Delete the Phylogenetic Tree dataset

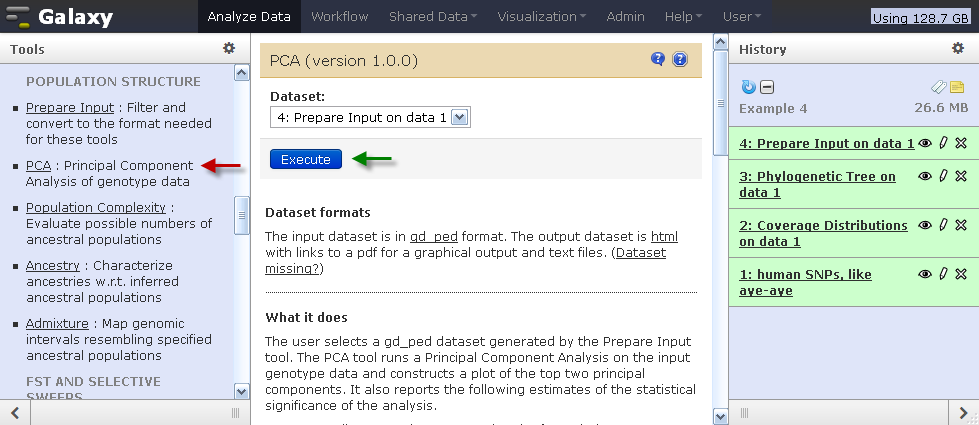(x=961, y=176)
